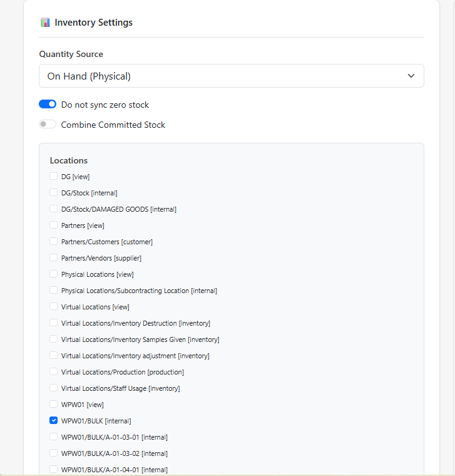Click the Quantity Source dropdown chevron arrow

411,76
